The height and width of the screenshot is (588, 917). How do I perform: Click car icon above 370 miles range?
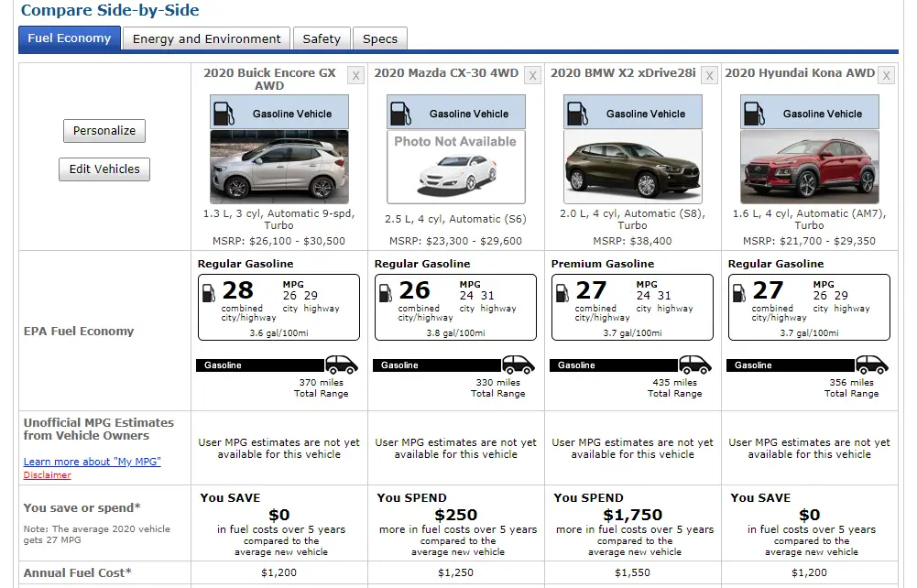tap(342, 365)
